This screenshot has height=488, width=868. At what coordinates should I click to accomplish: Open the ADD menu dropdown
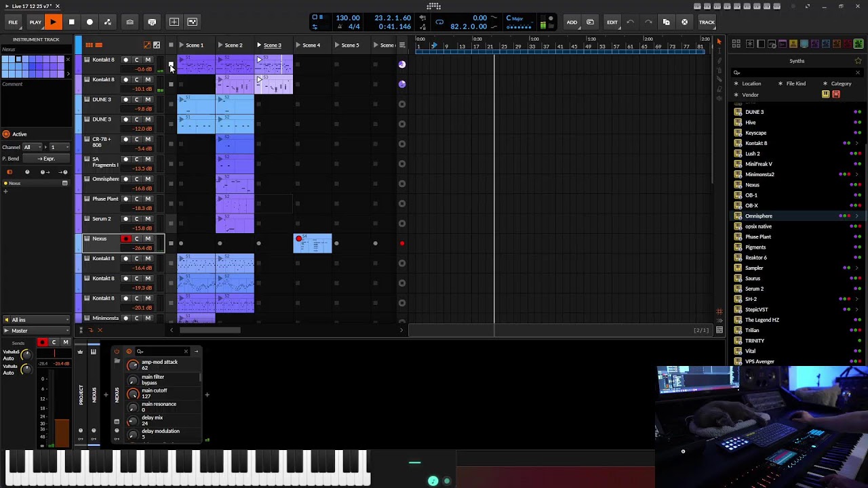tap(572, 22)
